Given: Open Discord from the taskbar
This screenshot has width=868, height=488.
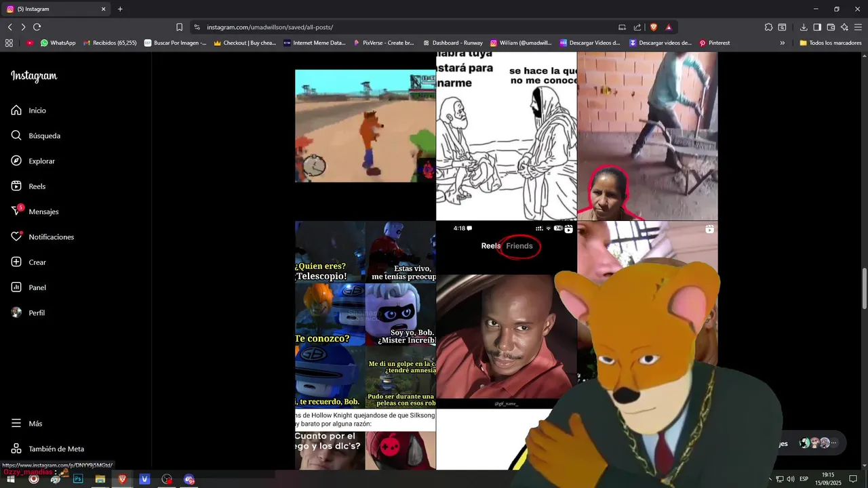Looking at the screenshot, I should tap(189, 479).
